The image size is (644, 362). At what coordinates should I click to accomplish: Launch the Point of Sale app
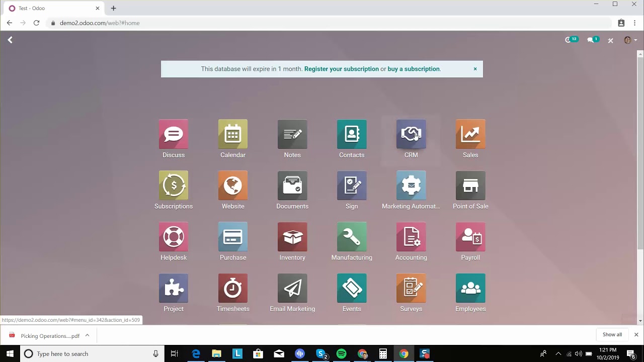(x=470, y=186)
